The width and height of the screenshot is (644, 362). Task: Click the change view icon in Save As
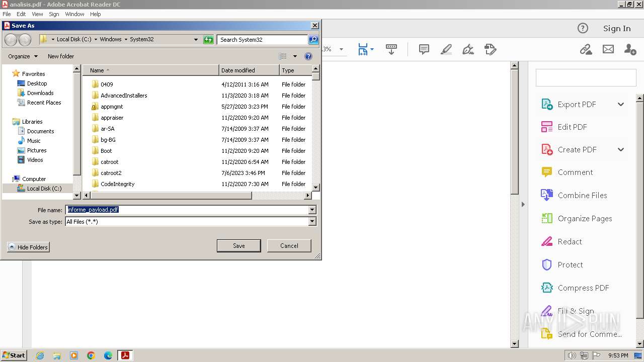[283, 56]
